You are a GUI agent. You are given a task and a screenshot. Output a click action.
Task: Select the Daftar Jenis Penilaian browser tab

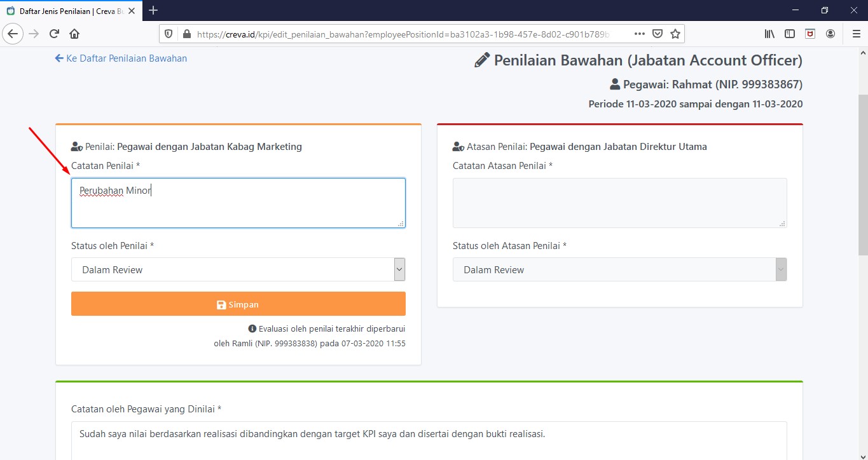coord(71,11)
